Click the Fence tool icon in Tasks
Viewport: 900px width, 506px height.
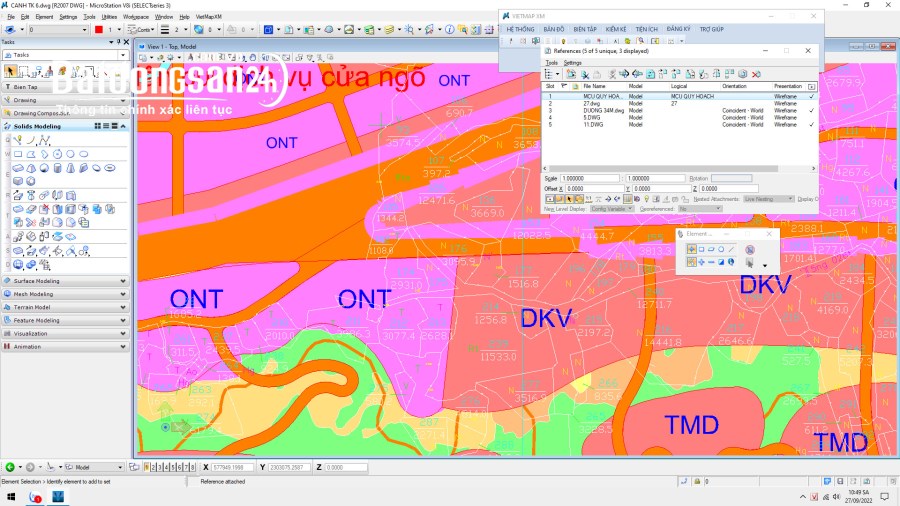24,71
